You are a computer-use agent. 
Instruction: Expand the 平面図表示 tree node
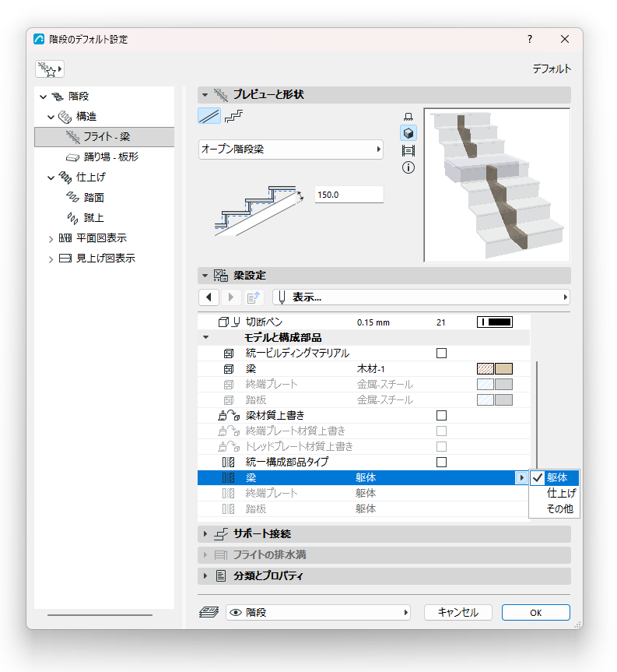51,239
